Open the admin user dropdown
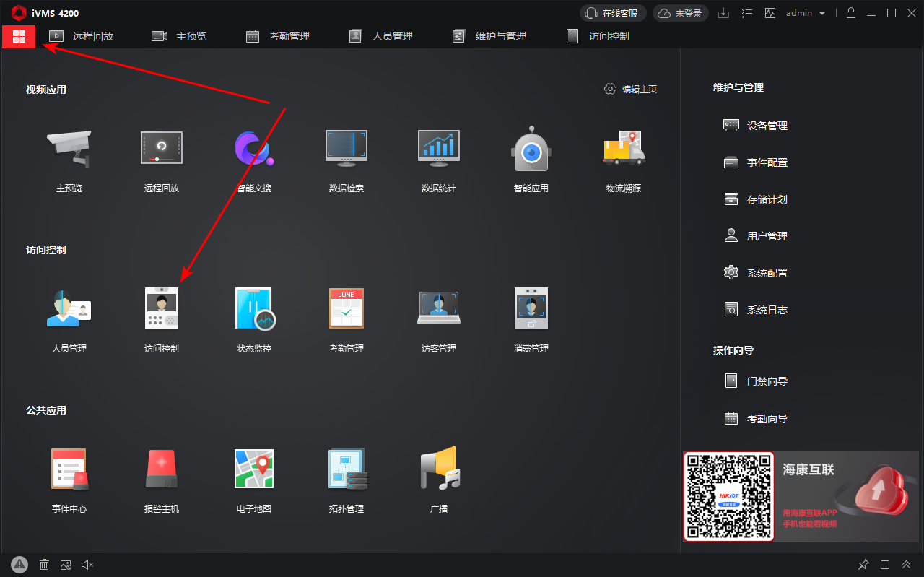The width and height of the screenshot is (924, 577). pyautogui.click(x=806, y=13)
